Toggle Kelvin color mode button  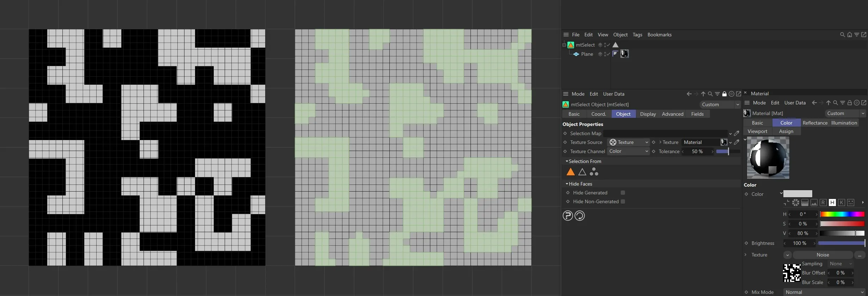[x=842, y=203]
